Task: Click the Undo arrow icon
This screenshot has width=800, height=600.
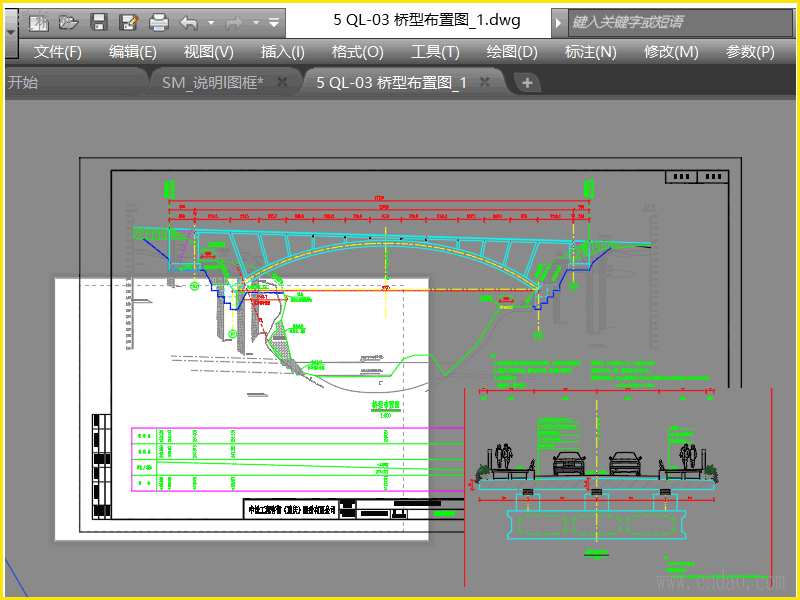Action: pyautogui.click(x=189, y=22)
